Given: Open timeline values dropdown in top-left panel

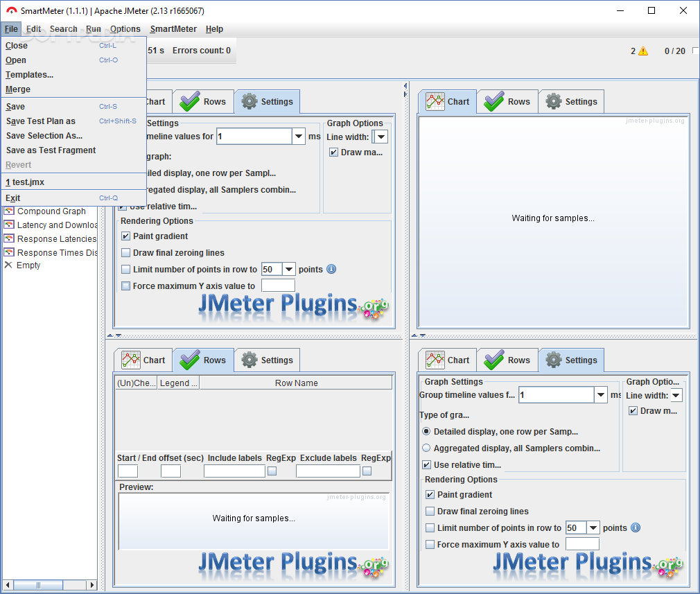Looking at the screenshot, I should 299,137.
